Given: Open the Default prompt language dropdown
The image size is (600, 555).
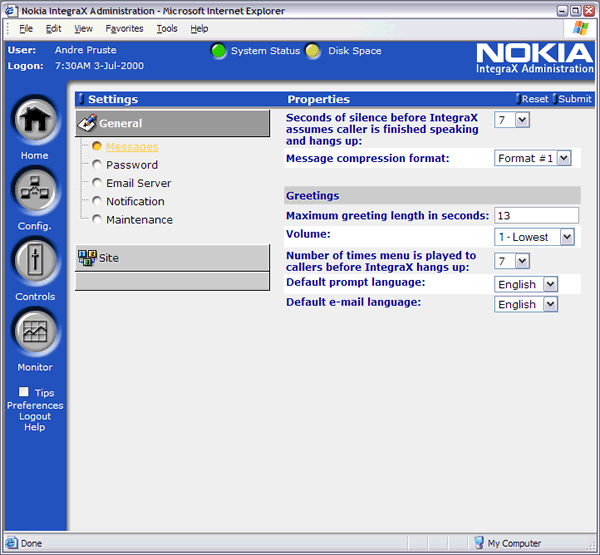Looking at the screenshot, I should tap(526, 284).
